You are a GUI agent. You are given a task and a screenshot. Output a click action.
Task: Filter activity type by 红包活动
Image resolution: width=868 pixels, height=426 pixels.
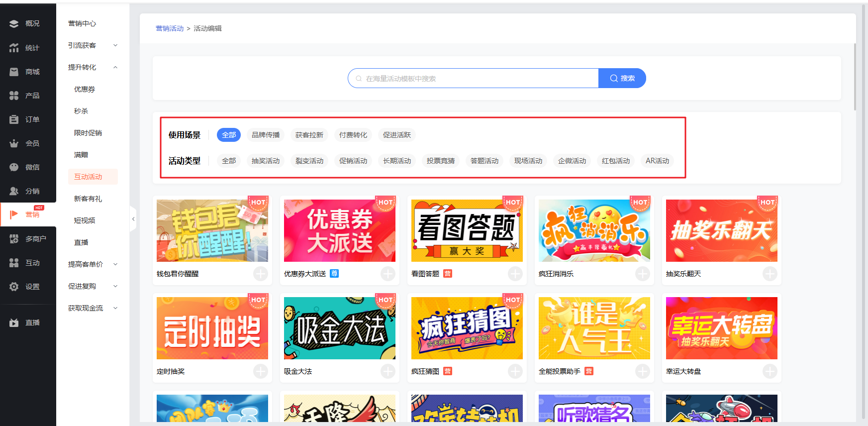pyautogui.click(x=616, y=161)
